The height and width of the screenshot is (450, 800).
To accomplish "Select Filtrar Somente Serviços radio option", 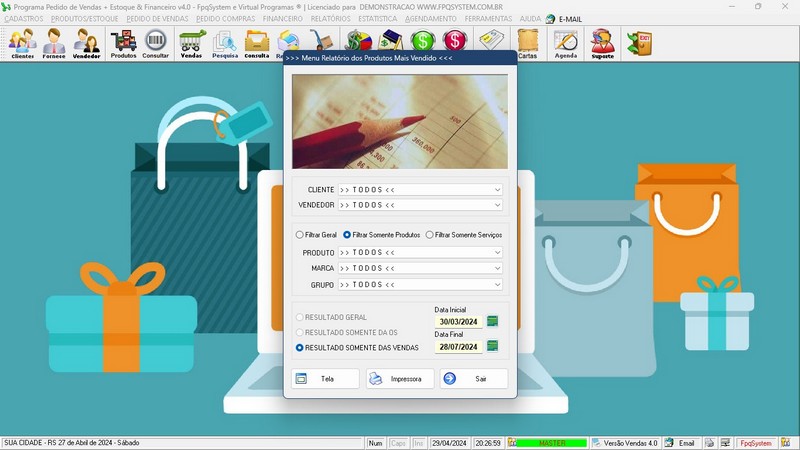I will tap(464, 235).
